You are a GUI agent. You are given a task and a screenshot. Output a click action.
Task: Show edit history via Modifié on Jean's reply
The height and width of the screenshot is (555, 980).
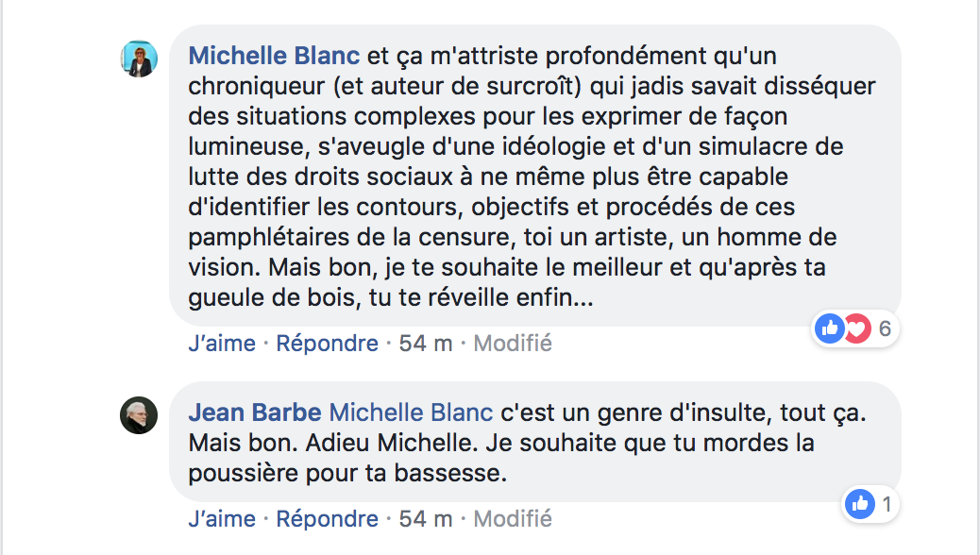[x=513, y=519]
